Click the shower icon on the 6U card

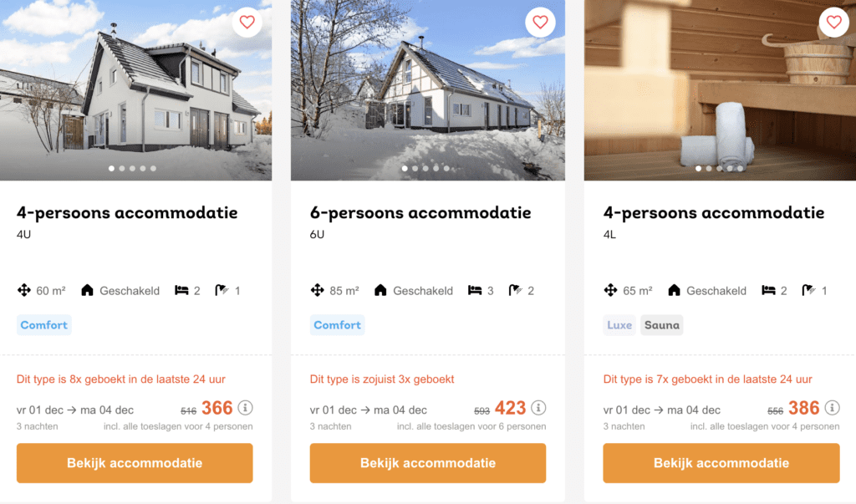click(x=515, y=290)
